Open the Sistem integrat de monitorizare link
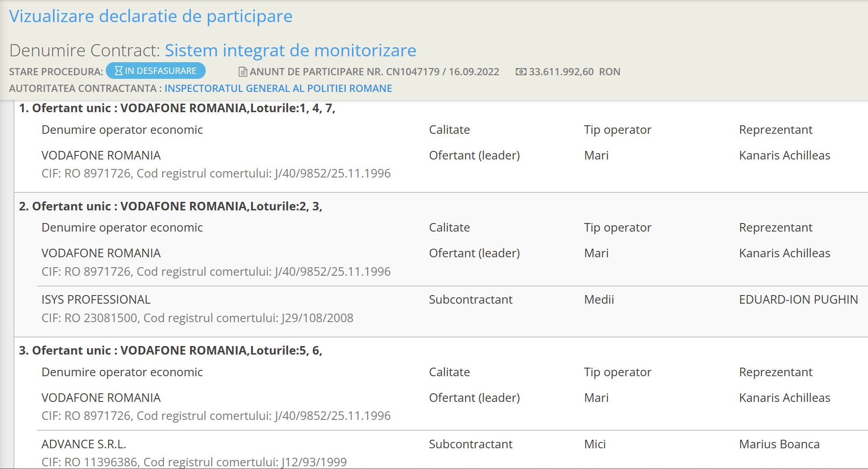The height and width of the screenshot is (469, 868). 290,50
